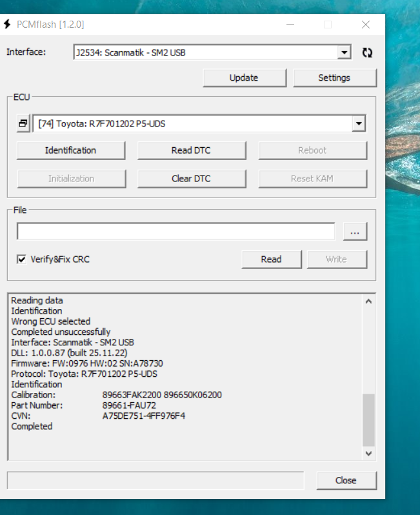Click the log line 'Wrong ECU selected'
The width and height of the screenshot is (420, 515).
click(50, 321)
